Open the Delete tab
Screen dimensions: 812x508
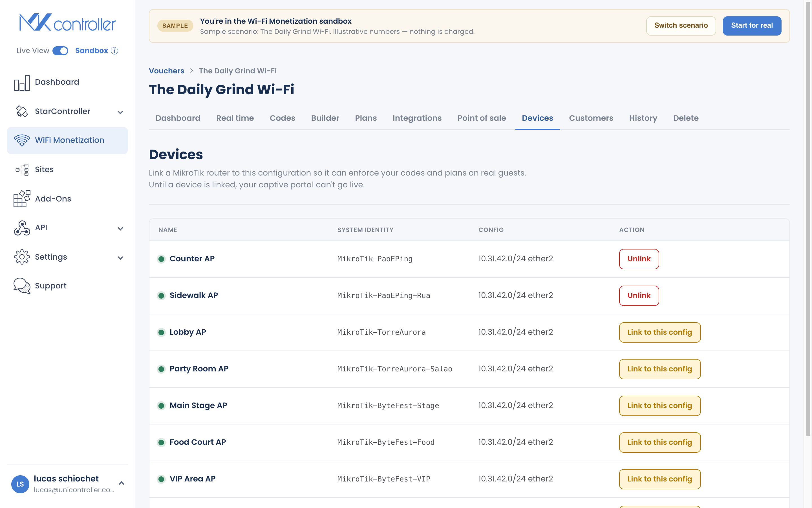pyautogui.click(x=686, y=118)
